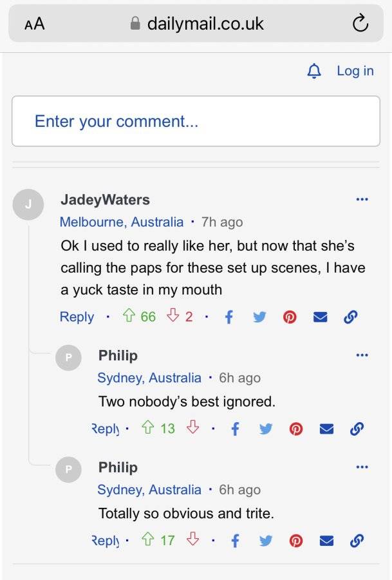The image size is (392, 580).
Task: Reply to JadeyWaters' comment
Action: (x=77, y=317)
